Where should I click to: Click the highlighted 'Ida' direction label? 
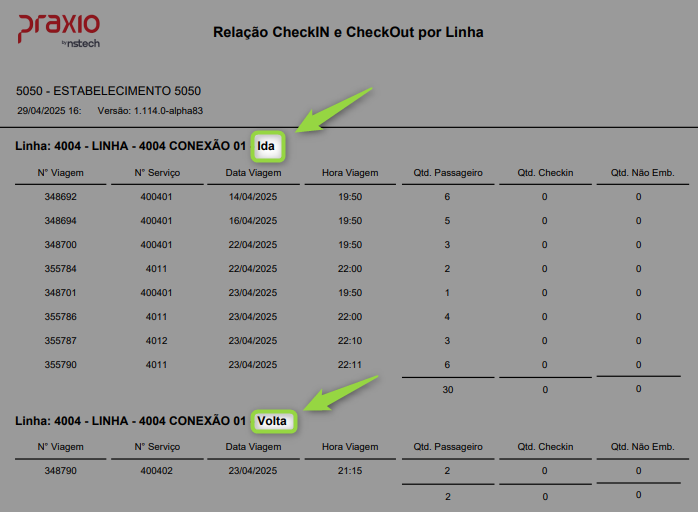pyautogui.click(x=266, y=146)
